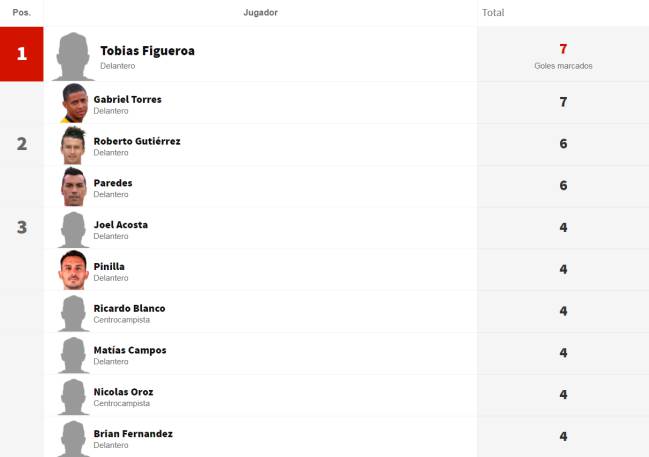The width and height of the screenshot is (649, 457).
Task: Click the Jugador column header
Action: pyautogui.click(x=260, y=12)
